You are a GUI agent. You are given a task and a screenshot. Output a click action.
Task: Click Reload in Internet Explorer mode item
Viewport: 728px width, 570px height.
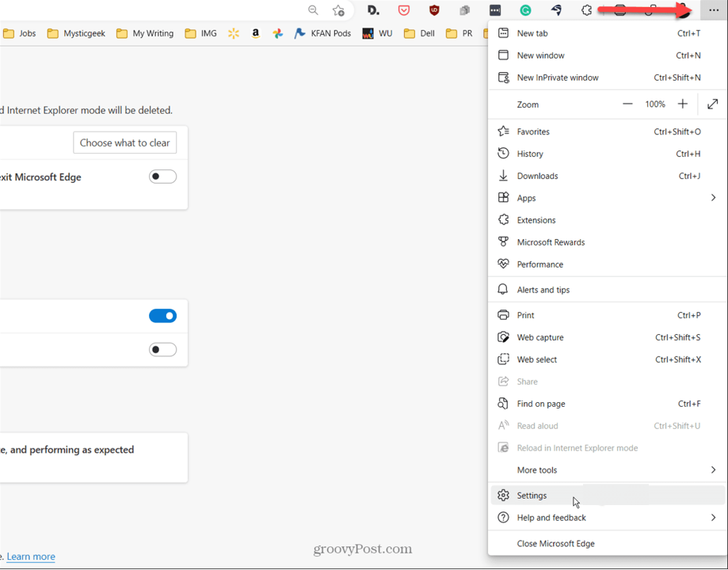click(608, 448)
